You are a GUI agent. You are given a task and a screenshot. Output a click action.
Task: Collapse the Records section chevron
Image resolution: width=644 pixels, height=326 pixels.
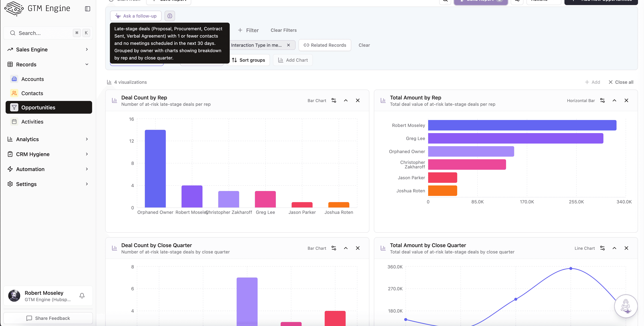87,64
